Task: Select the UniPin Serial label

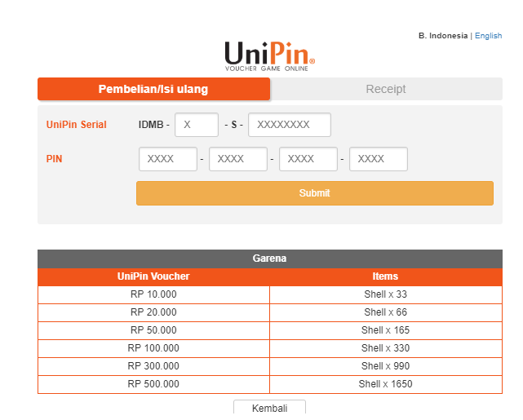Action: (x=77, y=125)
